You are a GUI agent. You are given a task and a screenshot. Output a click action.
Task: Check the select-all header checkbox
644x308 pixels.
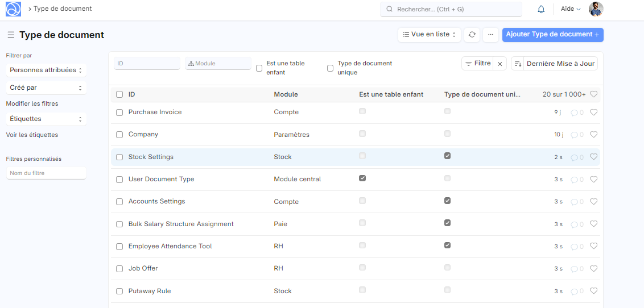click(119, 94)
